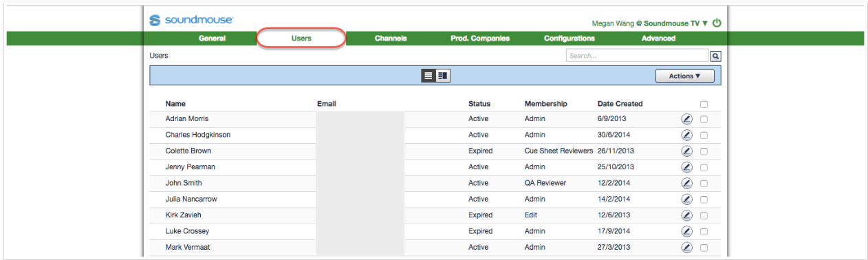Click the search magnifier button
The image size is (868, 260).
pos(715,56)
